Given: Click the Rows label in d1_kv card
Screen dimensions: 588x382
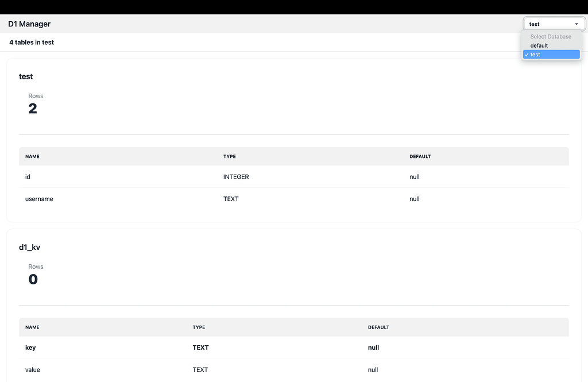Looking at the screenshot, I should click(x=36, y=267).
